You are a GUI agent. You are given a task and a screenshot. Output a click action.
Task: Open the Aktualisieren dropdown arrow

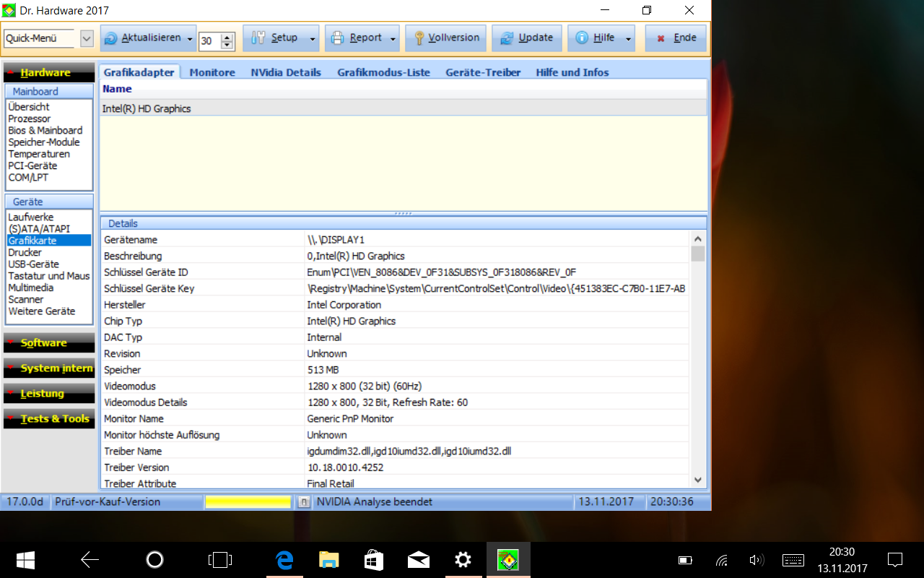click(191, 38)
